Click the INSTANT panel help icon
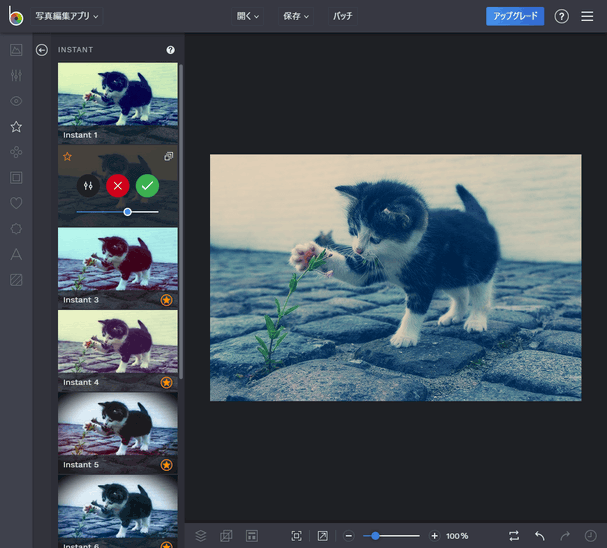The height and width of the screenshot is (548, 607). (170, 50)
